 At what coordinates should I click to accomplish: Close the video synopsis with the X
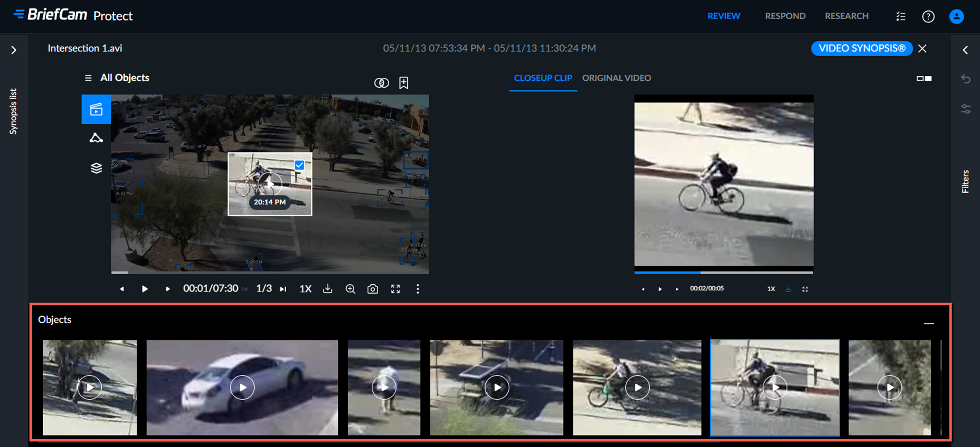[x=922, y=48]
